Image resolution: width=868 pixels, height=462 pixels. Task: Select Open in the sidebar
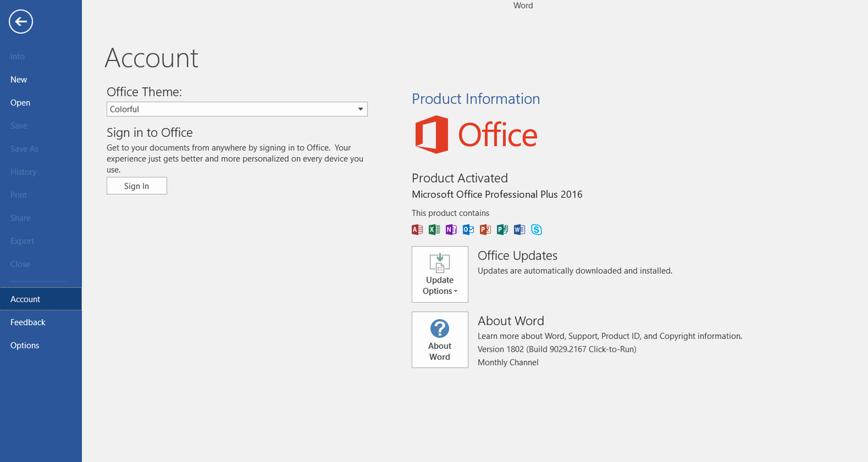coord(41,102)
